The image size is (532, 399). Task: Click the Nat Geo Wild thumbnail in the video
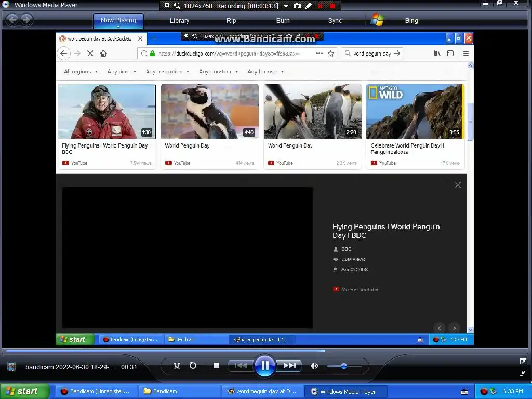[415, 111]
